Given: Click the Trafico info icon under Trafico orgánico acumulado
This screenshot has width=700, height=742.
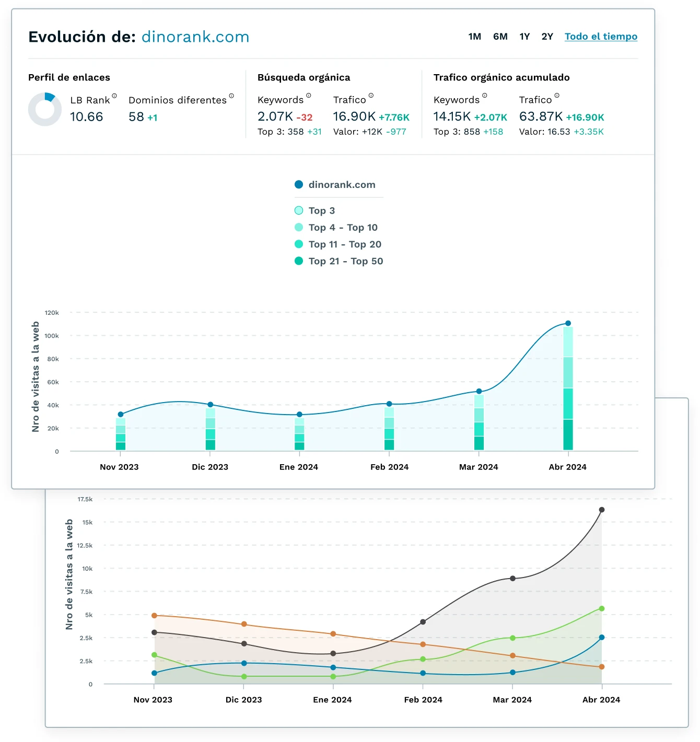Looking at the screenshot, I should tap(557, 96).
